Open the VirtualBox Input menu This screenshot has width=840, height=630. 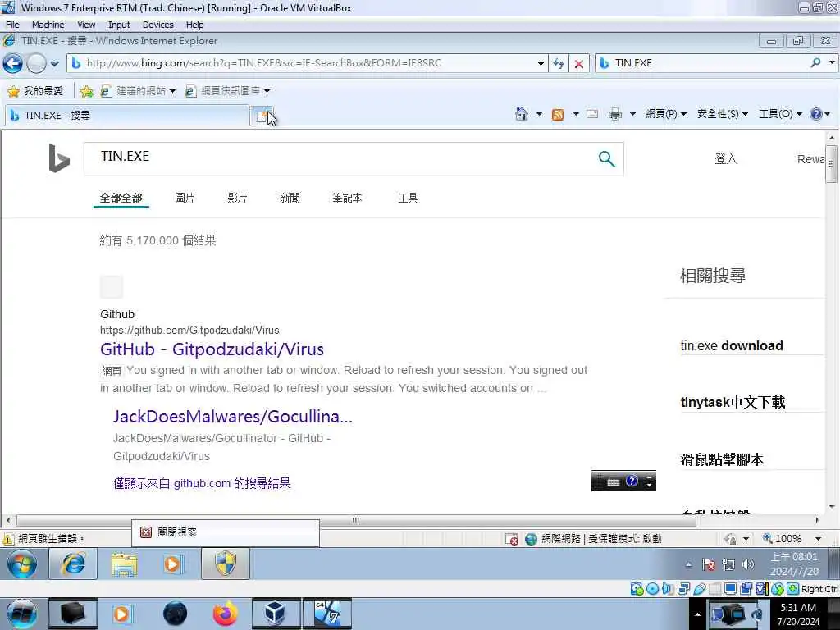click(x=119, y=25)
